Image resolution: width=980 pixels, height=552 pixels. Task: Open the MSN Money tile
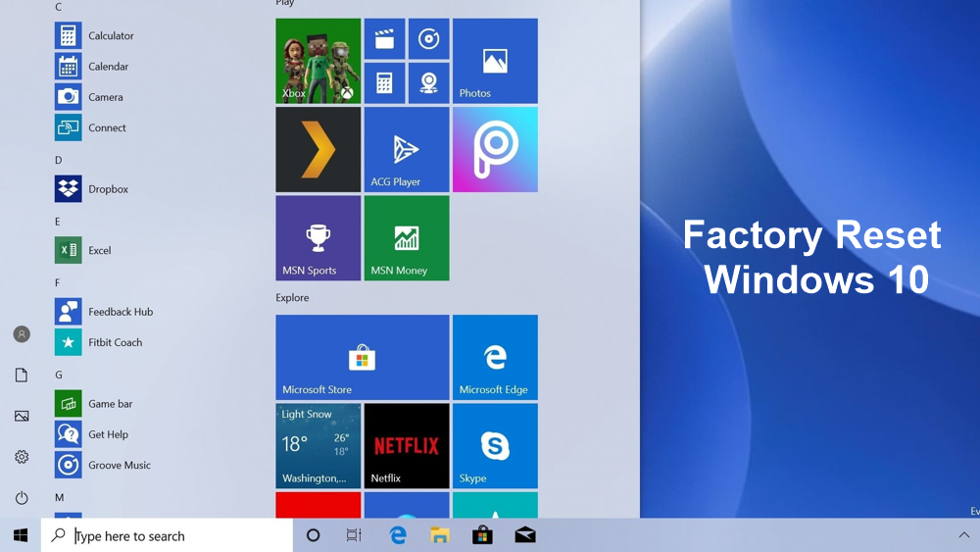(x=407, y=238)
